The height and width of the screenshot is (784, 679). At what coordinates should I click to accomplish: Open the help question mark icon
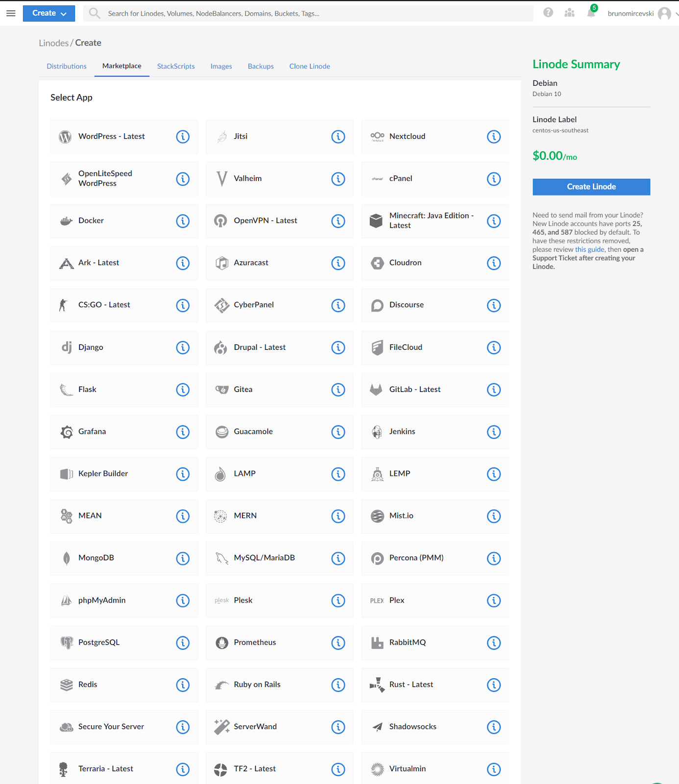point(548,13)
